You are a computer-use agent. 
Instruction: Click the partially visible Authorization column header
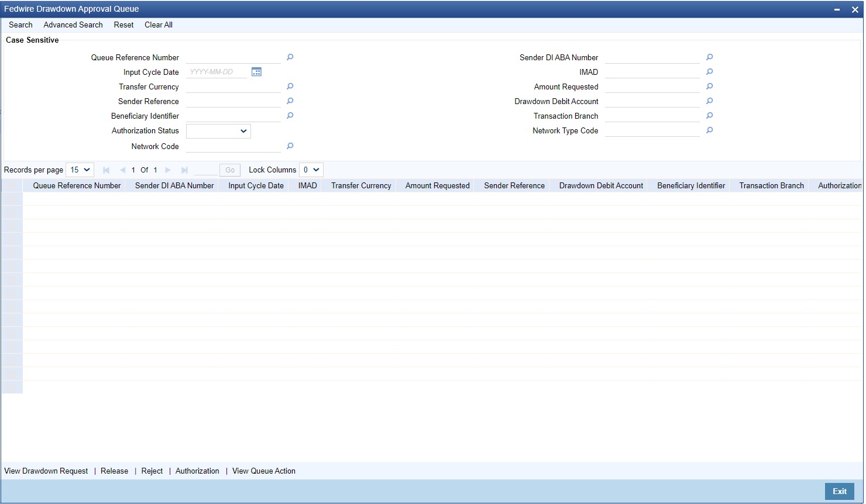840,185
